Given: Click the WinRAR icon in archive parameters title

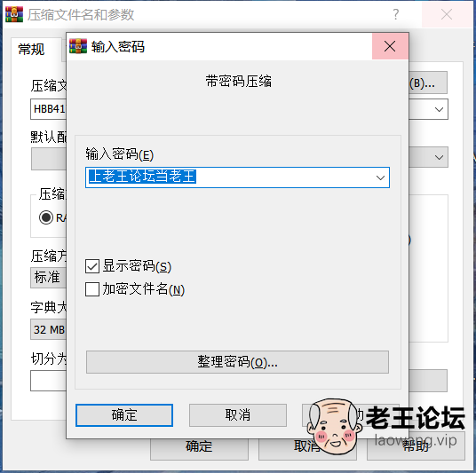Looking at the screenshot, I should 14,14.
